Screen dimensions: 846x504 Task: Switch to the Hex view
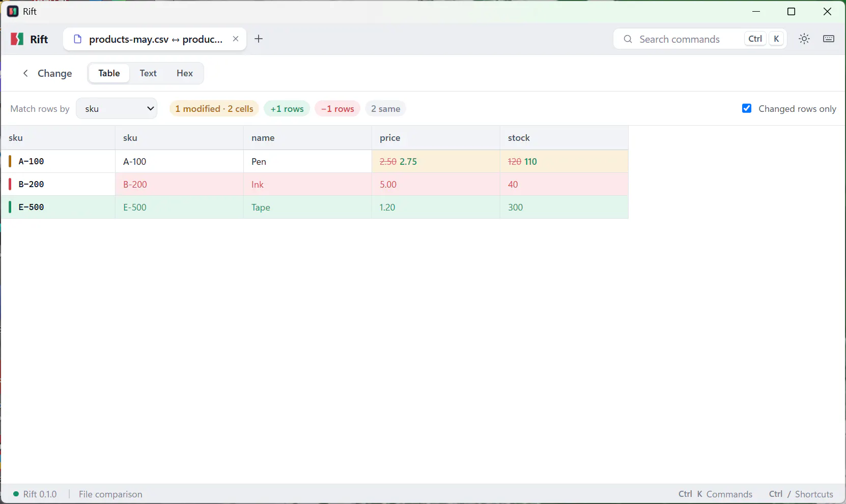click(x=185, y=73)
